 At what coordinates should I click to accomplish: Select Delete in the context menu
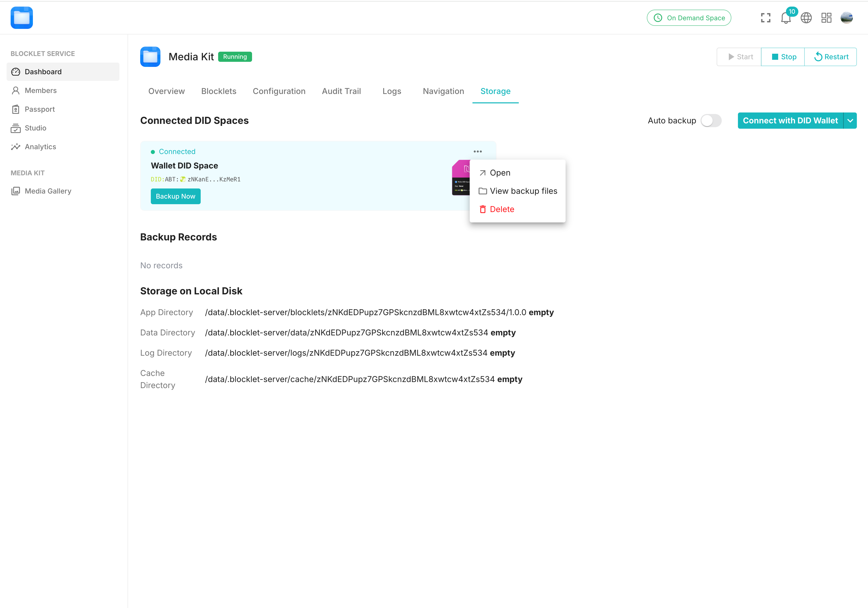click(x=502, y=209)
